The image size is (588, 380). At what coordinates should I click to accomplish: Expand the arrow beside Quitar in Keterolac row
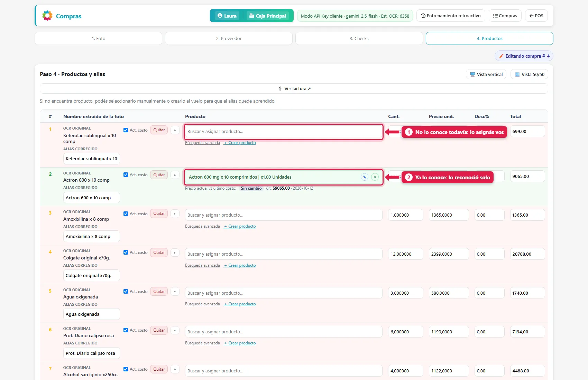(x=175, y=130)
